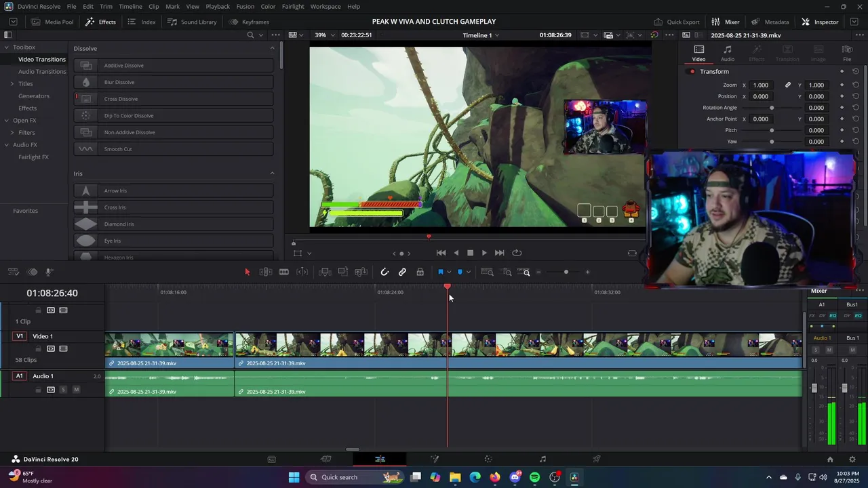Switch to the Deliver page icon

597,459
